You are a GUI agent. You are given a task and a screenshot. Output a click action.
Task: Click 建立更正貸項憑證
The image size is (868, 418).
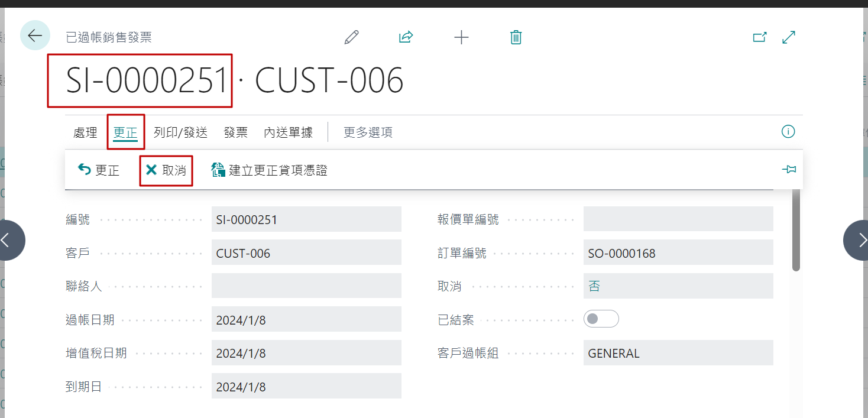point(270,170)
